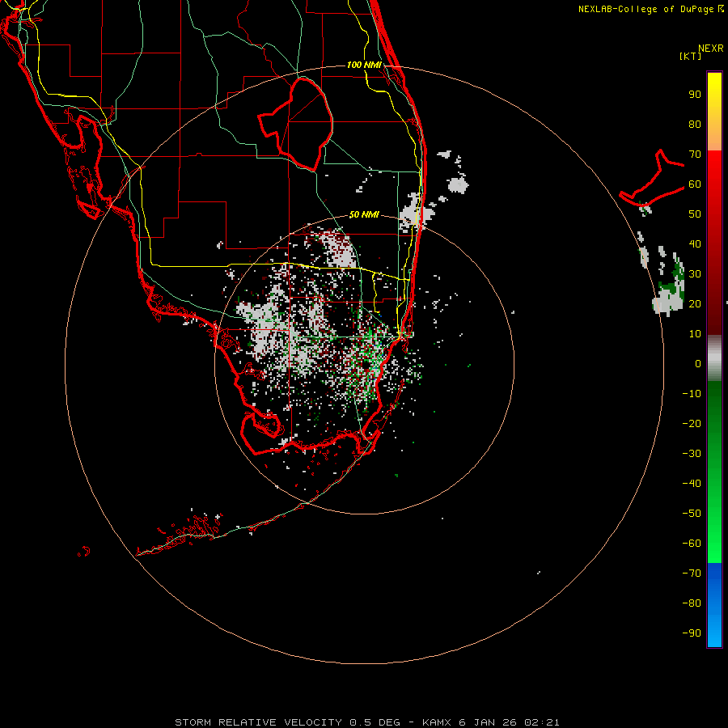Screen dimensions: 728x728
Task: Click the -70 value on velocity scale
Action: 692,574
